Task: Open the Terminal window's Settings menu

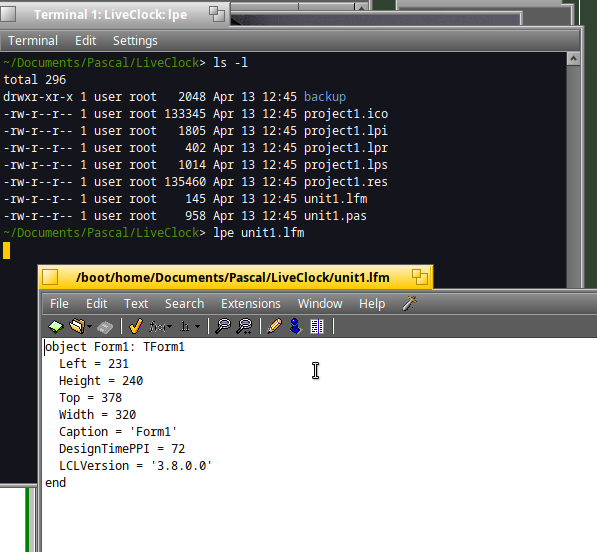Action: (135, 41)
